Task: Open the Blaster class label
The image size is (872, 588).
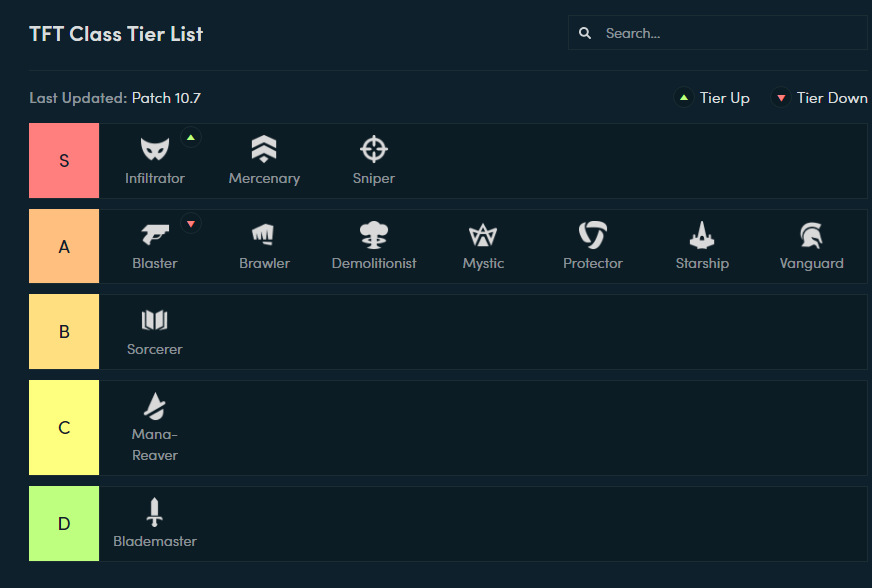Action: tap(155, 263)
